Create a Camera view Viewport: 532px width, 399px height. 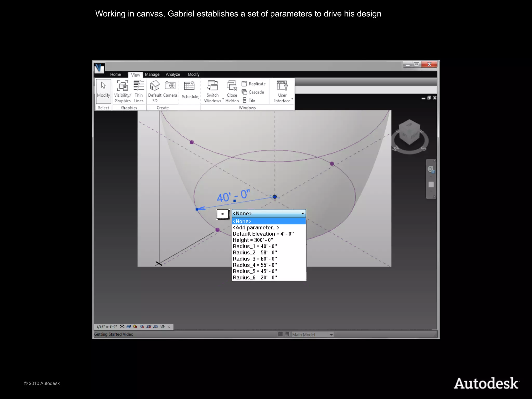170,89
